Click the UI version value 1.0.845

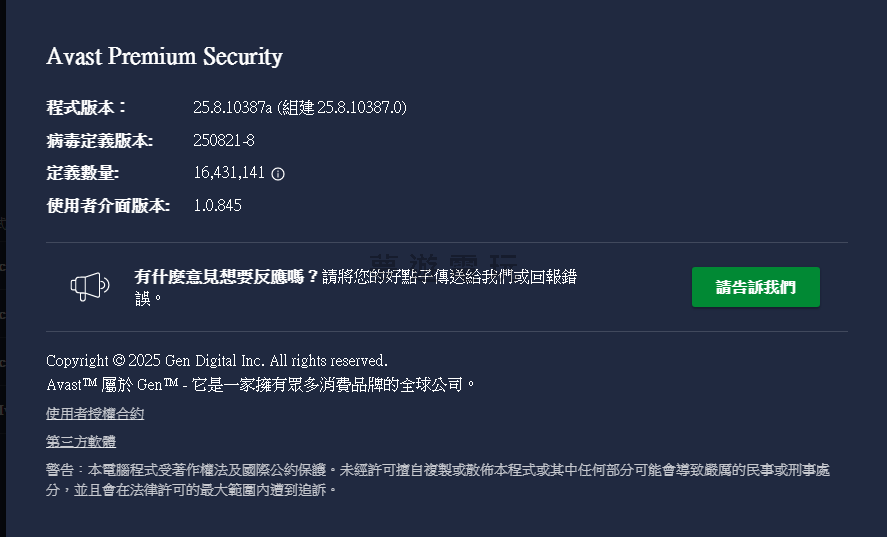tap(217, 206)
